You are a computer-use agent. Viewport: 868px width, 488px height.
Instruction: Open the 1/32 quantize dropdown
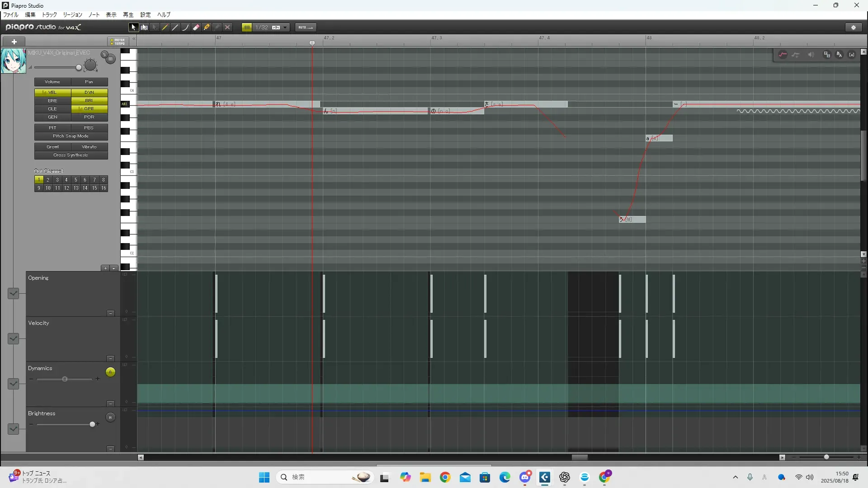pyautogui.click(x=285, y=28)
